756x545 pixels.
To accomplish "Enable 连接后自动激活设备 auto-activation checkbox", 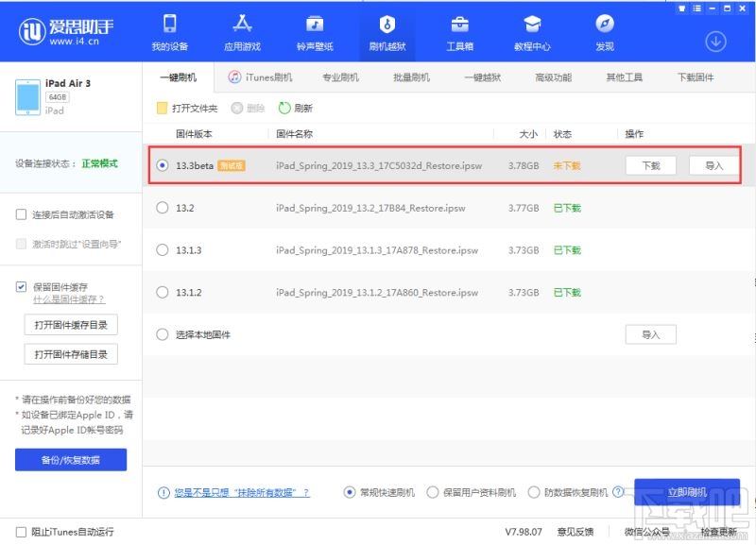I will [x=21, y=213].
